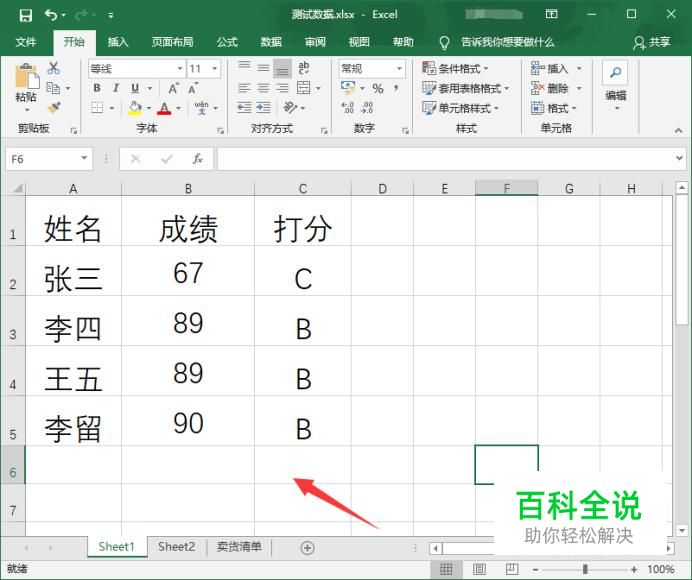Copy selection using Copy icon

[x=53, y=88]
